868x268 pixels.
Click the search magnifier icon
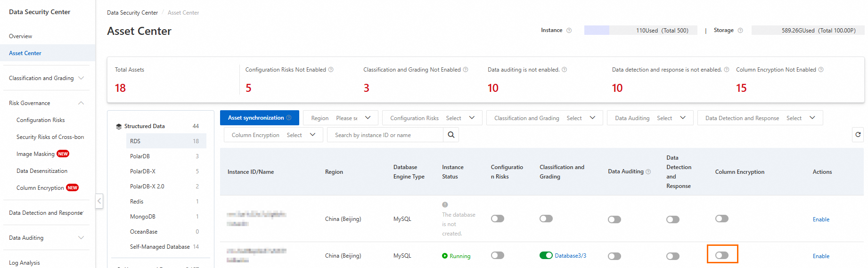451,135
